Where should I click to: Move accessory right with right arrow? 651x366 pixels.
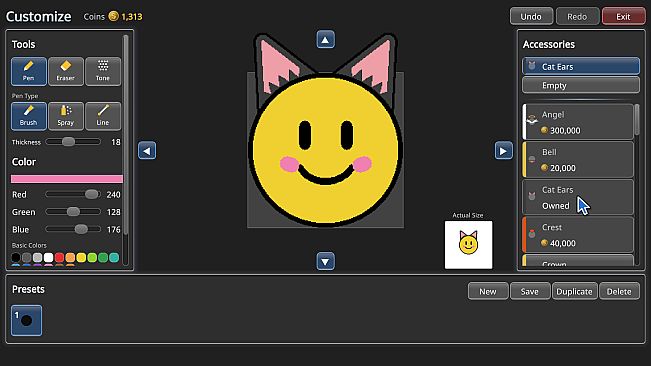(503, 151)
